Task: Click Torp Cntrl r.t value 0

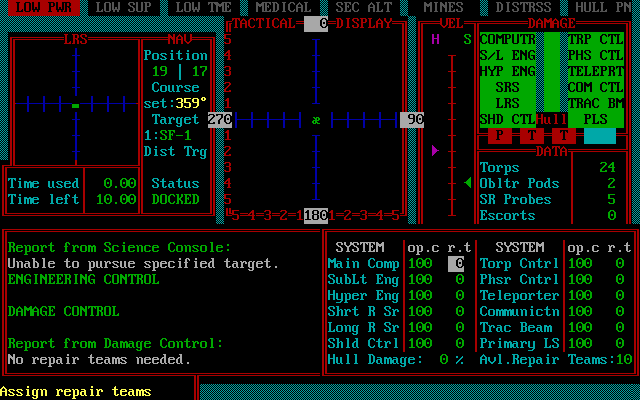Action: click(x=620, y=264)
